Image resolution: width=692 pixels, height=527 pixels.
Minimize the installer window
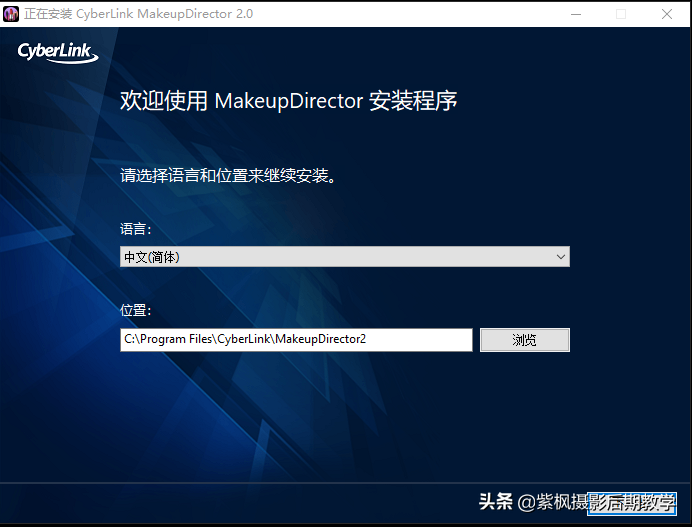(x=576, y=14)
